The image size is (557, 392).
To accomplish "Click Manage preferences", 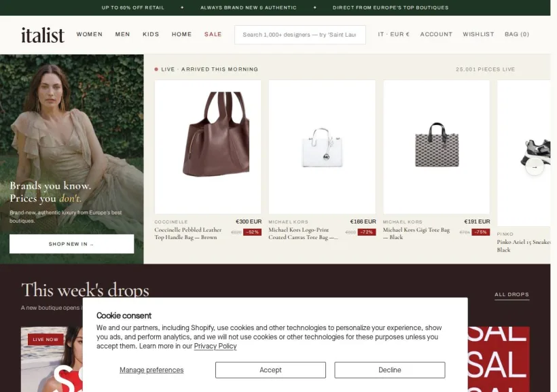I will (x=151, y=370).
